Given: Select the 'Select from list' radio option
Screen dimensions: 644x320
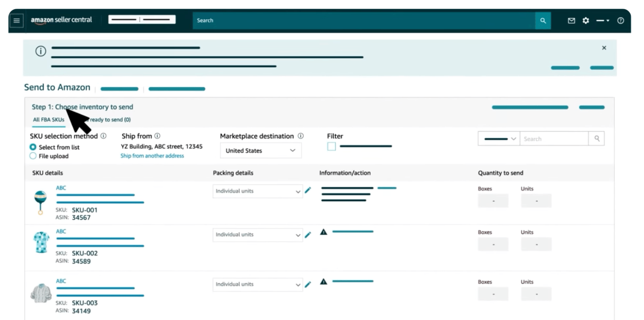Looking at the screenshot, I should (33, 147).
